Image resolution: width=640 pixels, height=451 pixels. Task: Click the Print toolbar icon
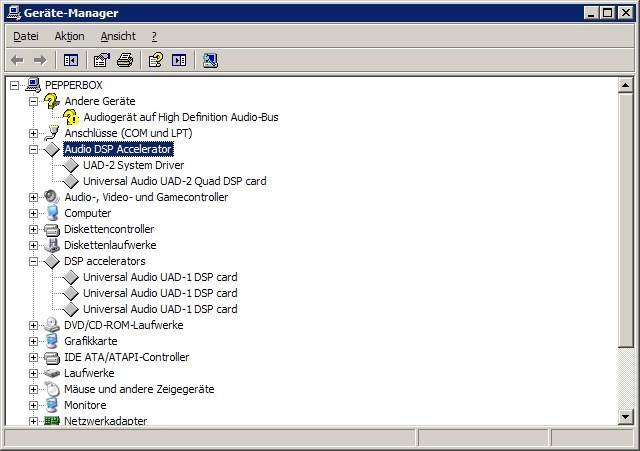click(x=125, y=60)
